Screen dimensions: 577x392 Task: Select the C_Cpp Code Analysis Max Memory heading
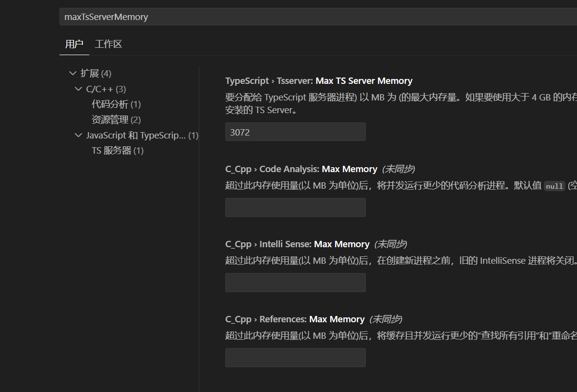click(301, 169)
